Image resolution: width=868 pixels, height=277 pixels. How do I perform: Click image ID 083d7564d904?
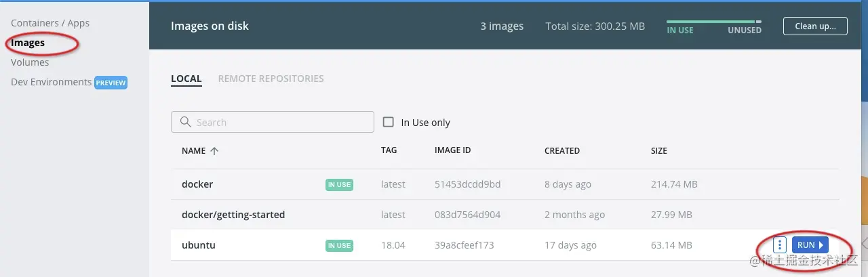coord(468,215)
